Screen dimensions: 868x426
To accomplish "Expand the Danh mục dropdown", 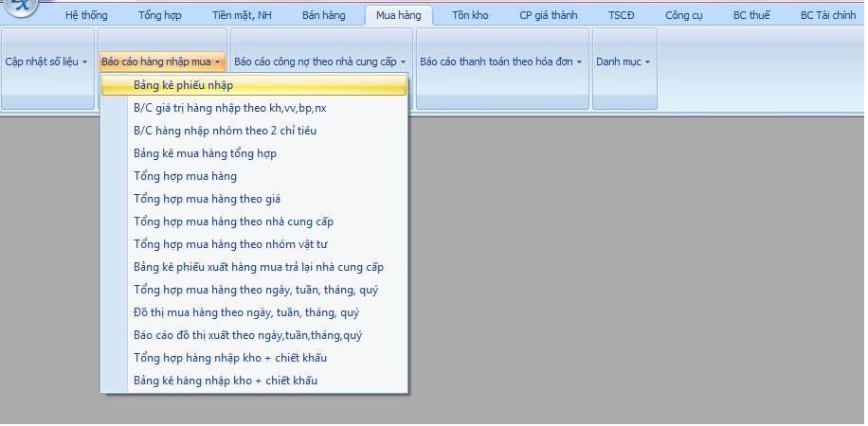I will coord(623,62).
